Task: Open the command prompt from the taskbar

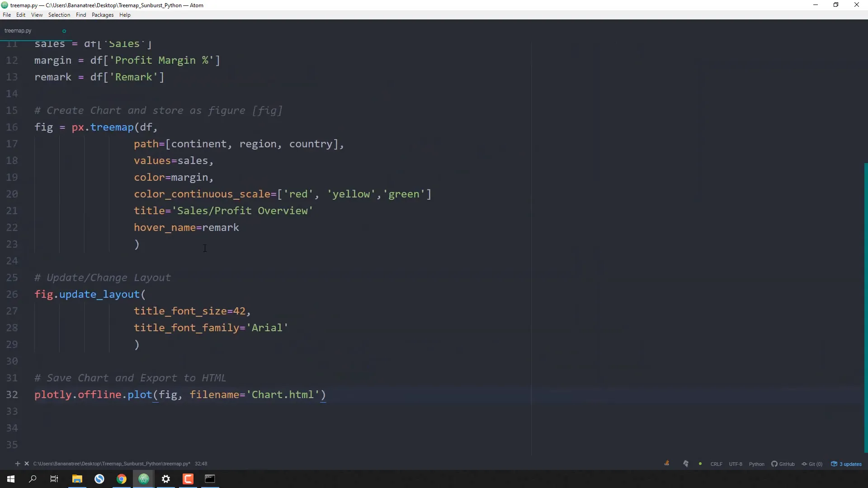Action: pos(210,479)
